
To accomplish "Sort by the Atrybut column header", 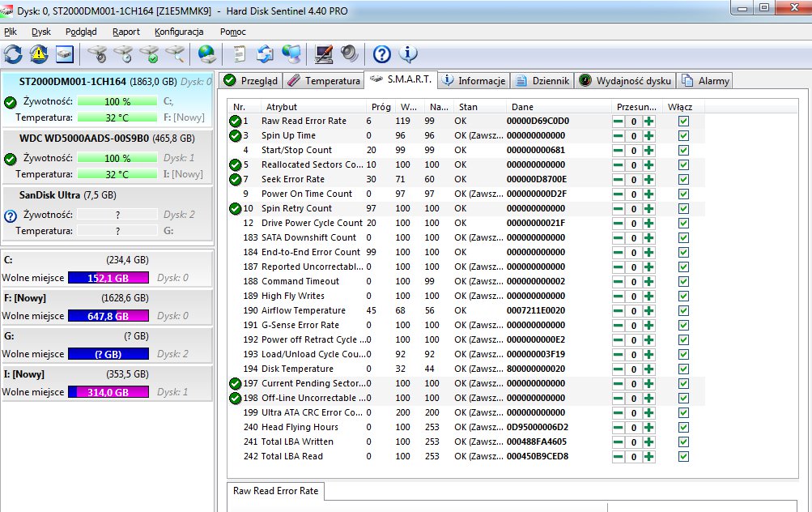I will [x=315, y=107].
